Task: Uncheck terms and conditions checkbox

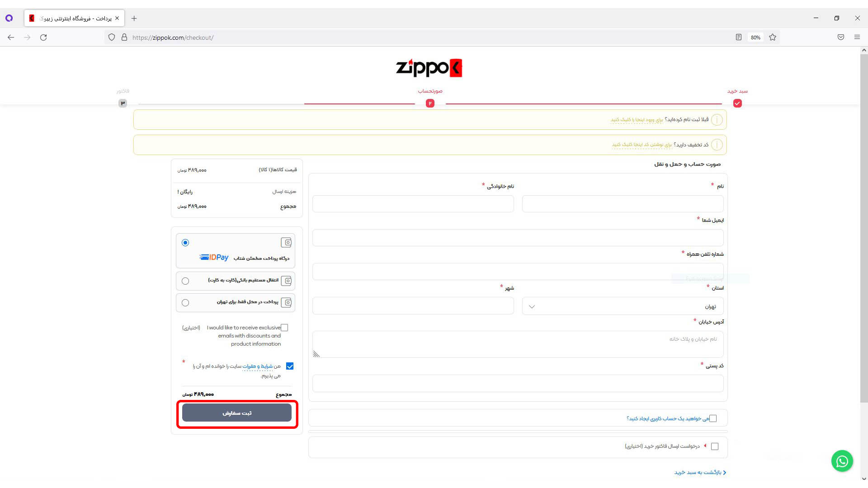Action: click(290, 366)
